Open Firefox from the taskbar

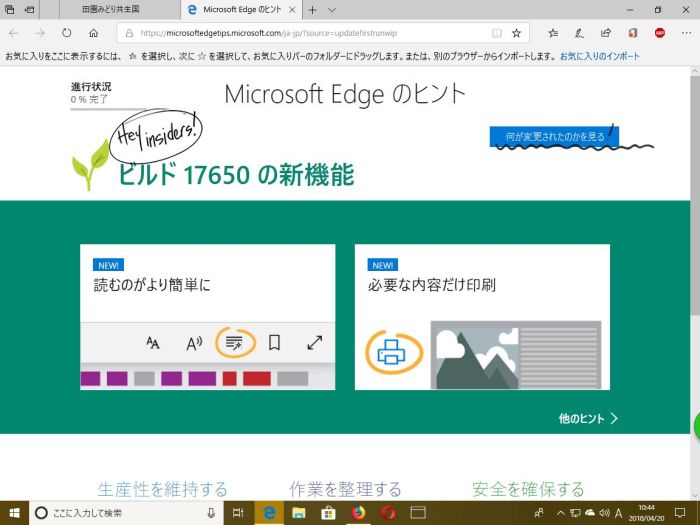(x=357, y=513)
